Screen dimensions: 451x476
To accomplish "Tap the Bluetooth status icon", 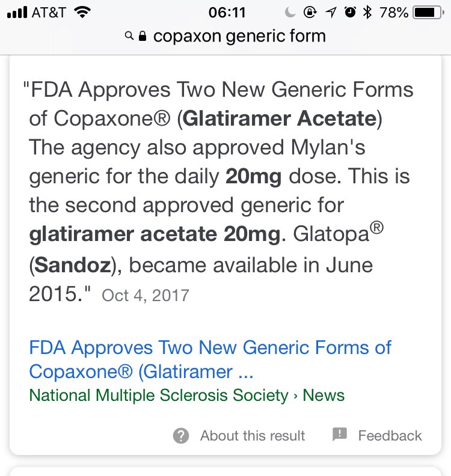I will 367,12.
